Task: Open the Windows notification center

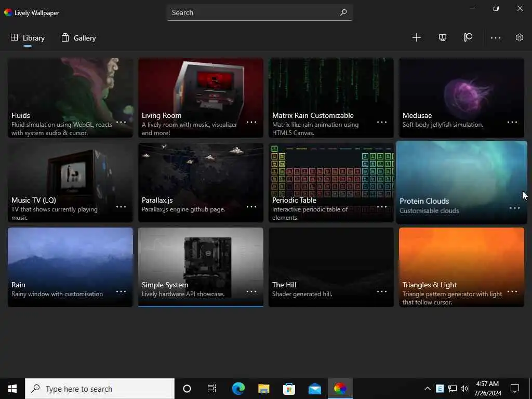Action: point(515,389)
